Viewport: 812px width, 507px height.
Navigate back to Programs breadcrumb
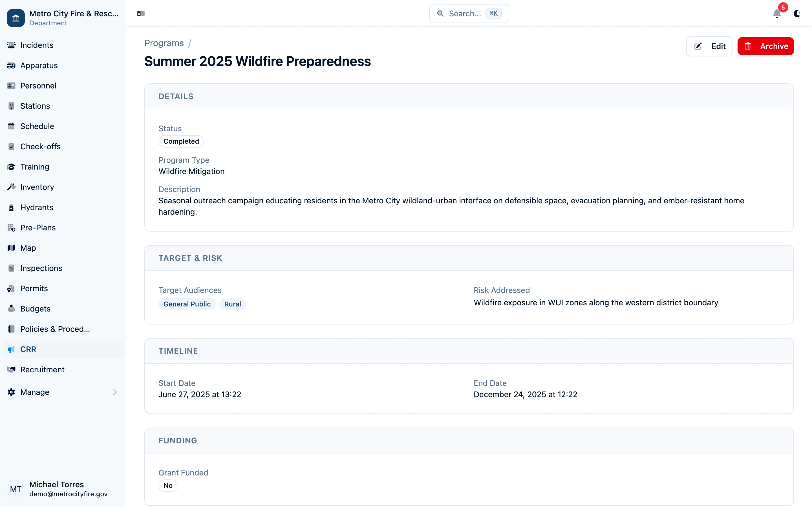pos(164,43)
